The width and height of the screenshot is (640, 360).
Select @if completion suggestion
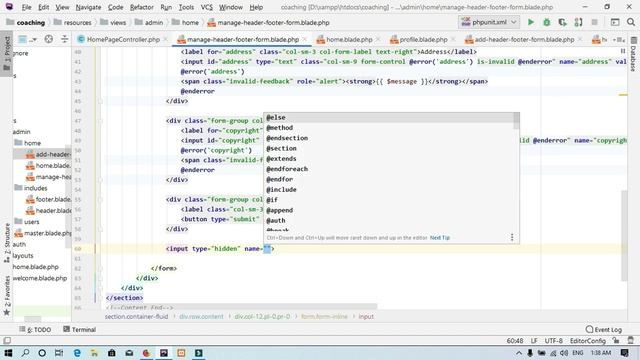click(x=388, y=200)
